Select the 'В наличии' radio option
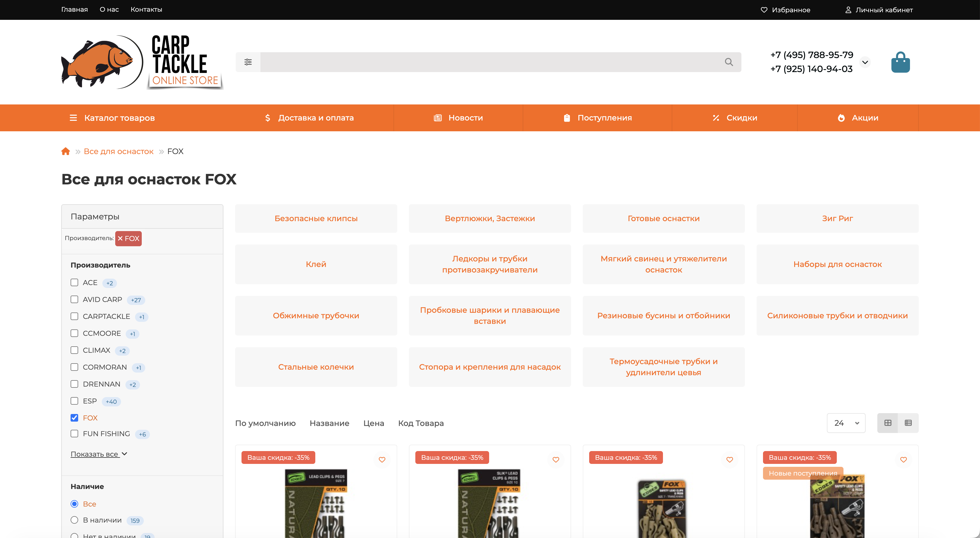 click(75, 520)
